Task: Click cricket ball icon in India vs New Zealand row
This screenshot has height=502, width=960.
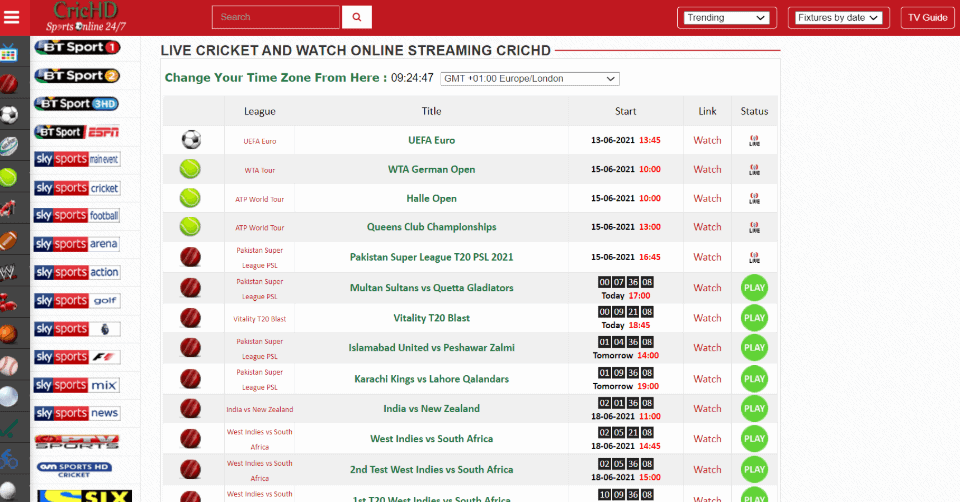Action: point(190,408)
